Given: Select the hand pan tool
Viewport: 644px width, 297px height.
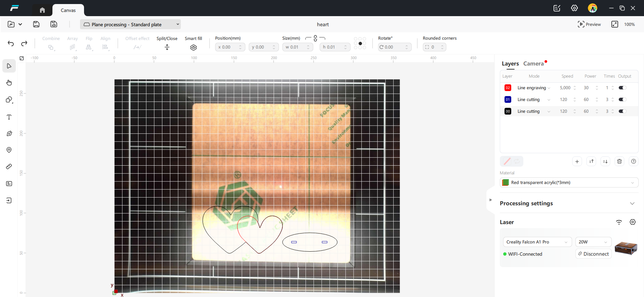Looking at the screenshot, I should pos(9,83).
